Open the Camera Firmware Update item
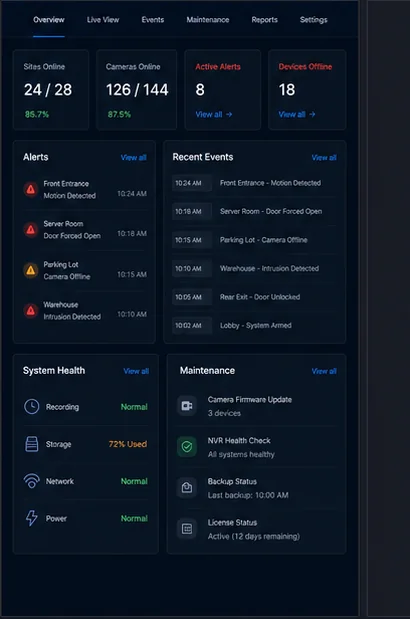The height and width of the screenshot is (619, 410). click(256, 406)
